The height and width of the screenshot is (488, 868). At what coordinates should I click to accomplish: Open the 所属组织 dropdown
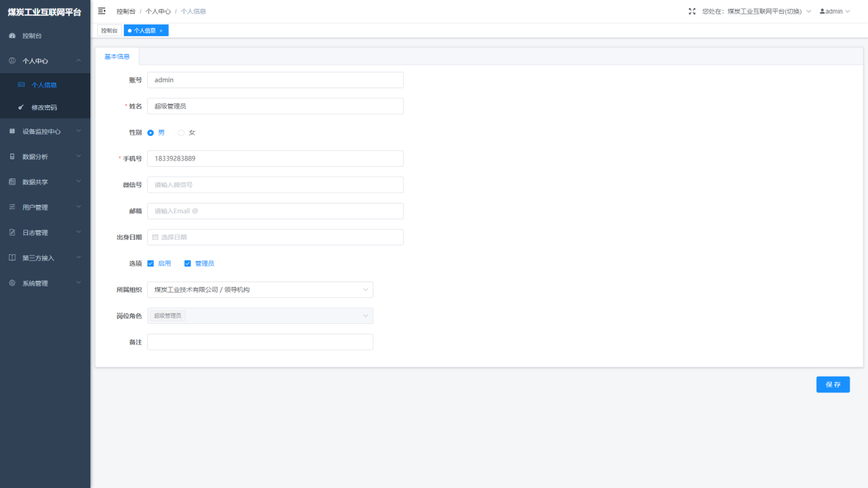click(x=260, y=290)
